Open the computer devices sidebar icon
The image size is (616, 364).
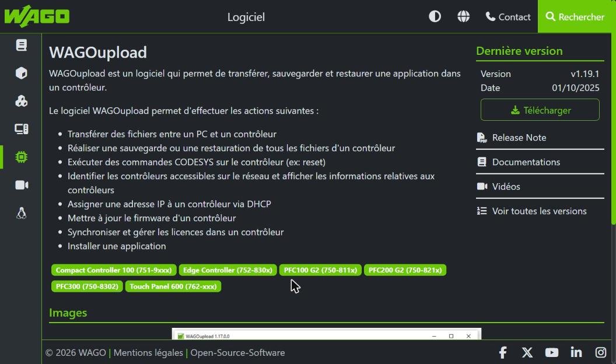pos(21,129)
